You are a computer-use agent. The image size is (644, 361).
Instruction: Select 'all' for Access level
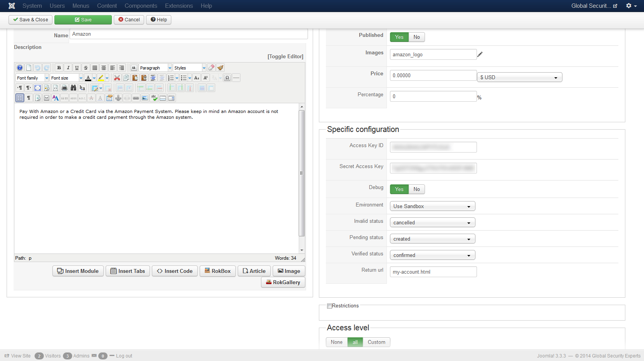(x=355, y=342)
